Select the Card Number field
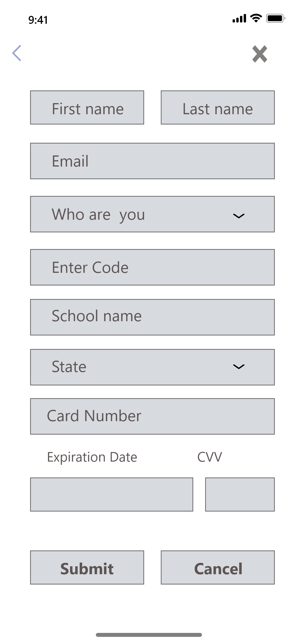 coord(152,416)
